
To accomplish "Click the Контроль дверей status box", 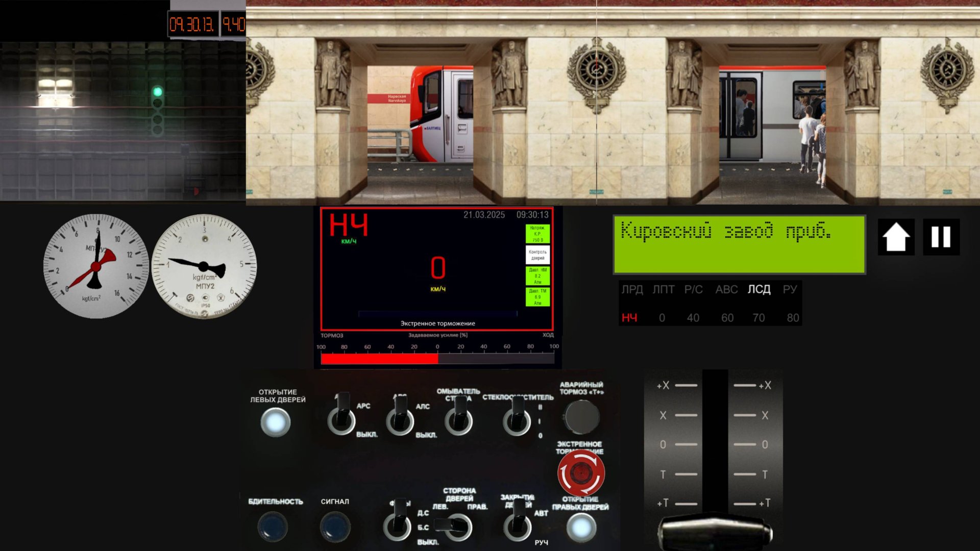I will coord(537,255).
